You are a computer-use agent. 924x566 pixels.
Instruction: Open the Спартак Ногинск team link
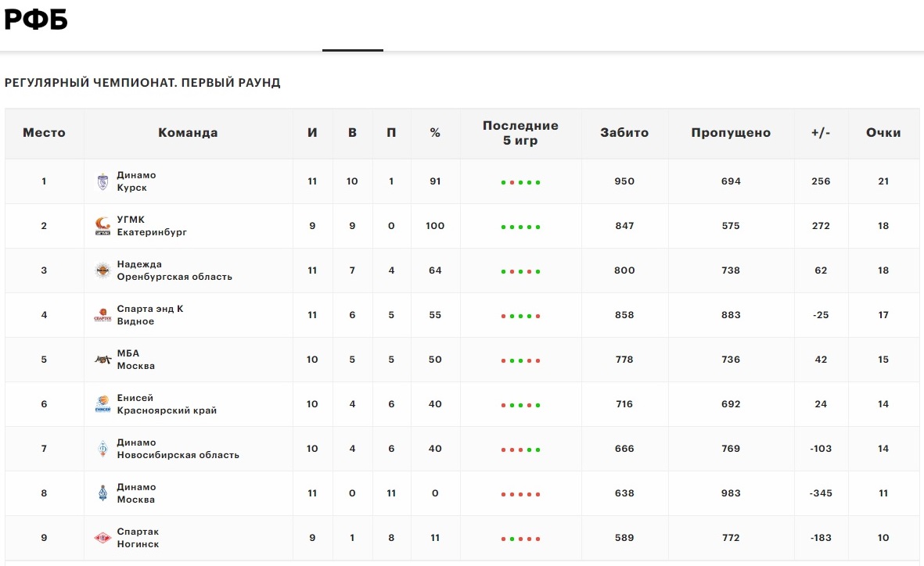pos(138,538)
